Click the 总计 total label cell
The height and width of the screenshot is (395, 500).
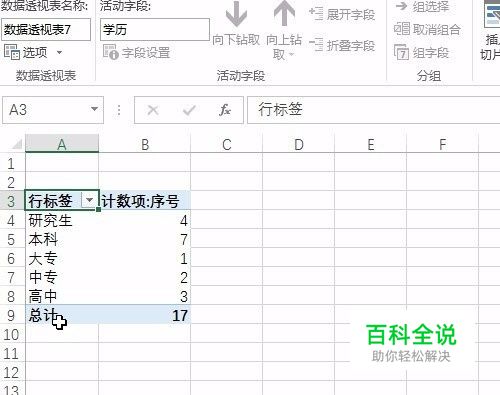(x=62, y=315)
